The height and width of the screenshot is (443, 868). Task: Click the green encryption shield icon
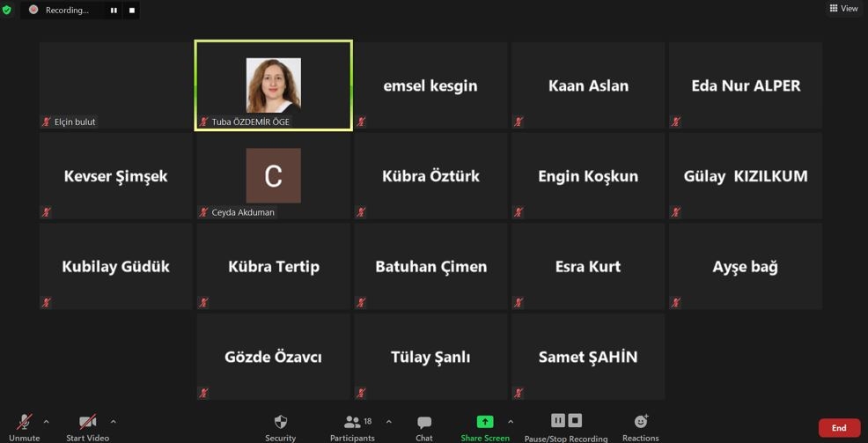click(7, 10)
